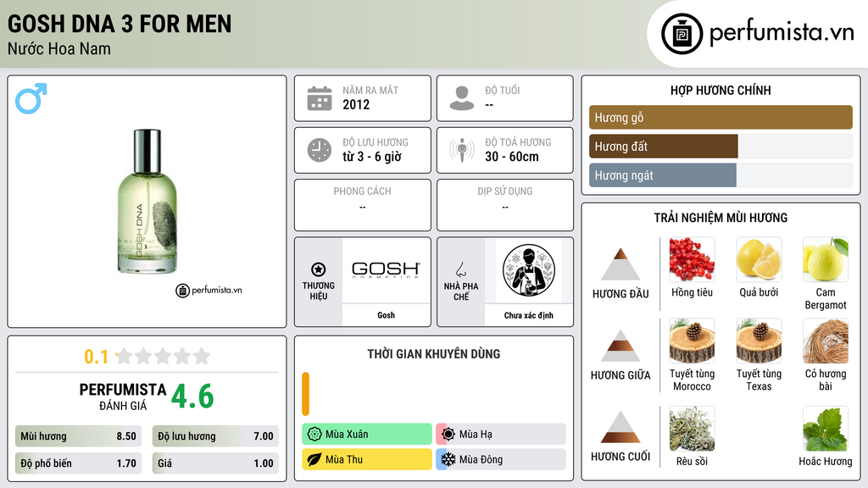The height and width of the screenshot is (488, 868).
Task: Click the Phong cách info box
Action: tap(363, 205)
